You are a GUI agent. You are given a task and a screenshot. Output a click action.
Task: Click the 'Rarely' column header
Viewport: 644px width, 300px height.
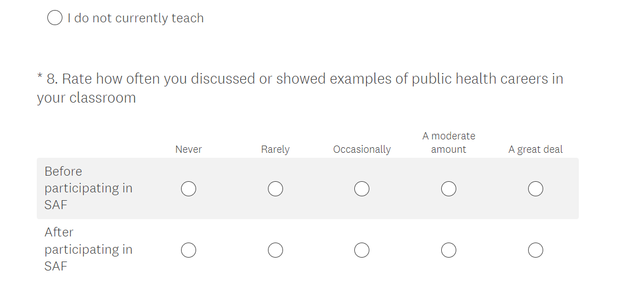[x=275, y=149]
